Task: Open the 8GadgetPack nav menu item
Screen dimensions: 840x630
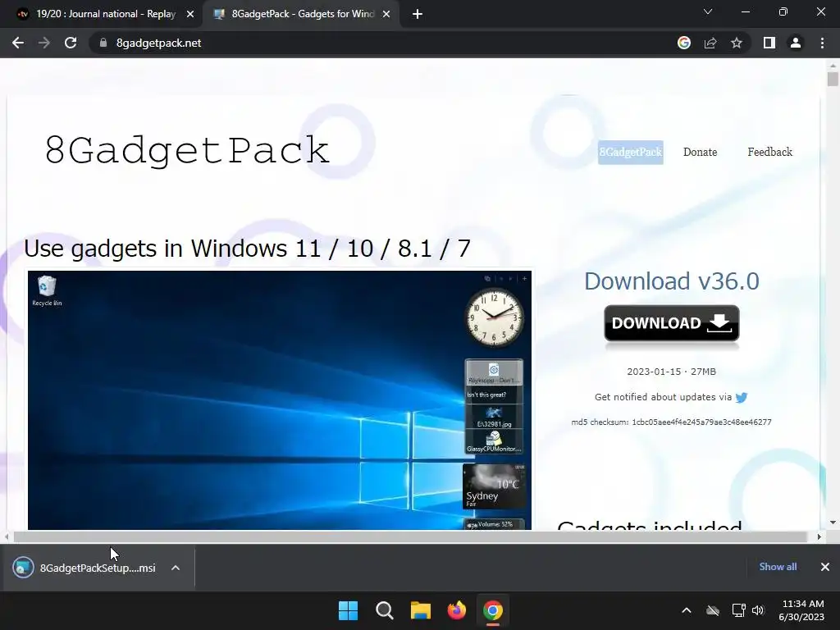Action: pyautogui.click(x=631, y=152)
